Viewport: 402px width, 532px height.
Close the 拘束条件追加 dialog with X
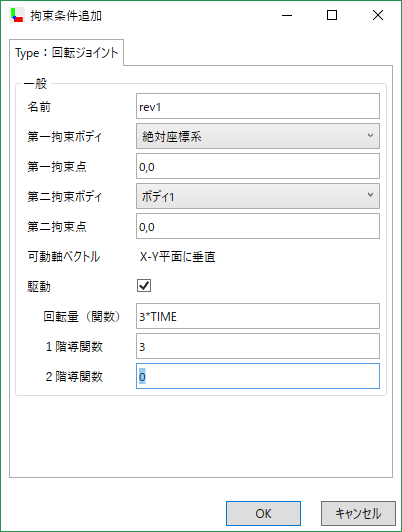coord(378,15)
